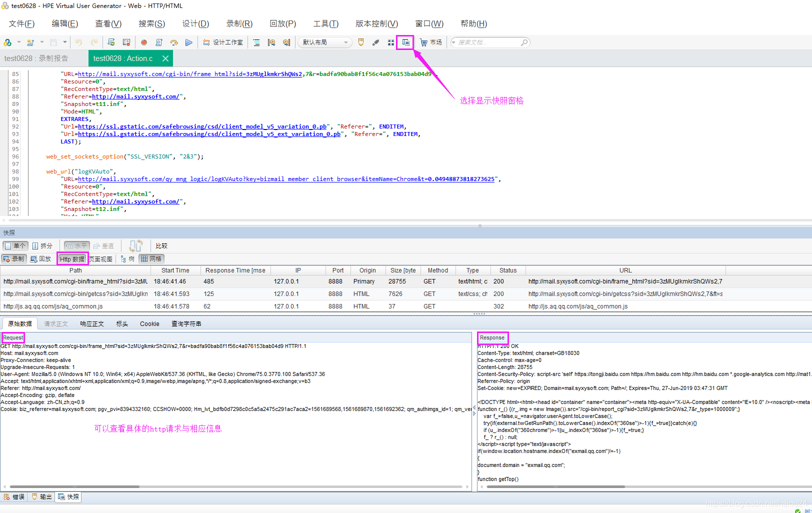812x513 pixels.
Task: Click the sync snapshots arrows icon
Action: pyautogui.click(x=135, y=245)
